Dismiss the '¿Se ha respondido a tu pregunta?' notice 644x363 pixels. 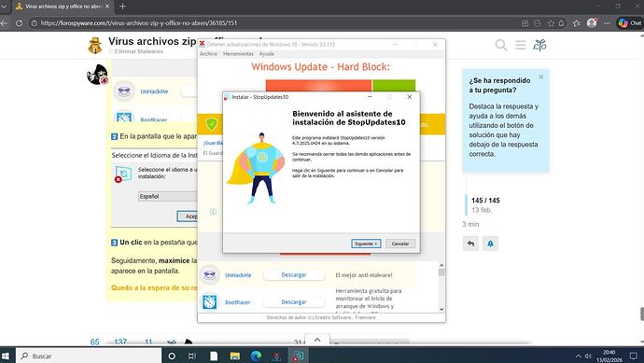click(541, 77)
